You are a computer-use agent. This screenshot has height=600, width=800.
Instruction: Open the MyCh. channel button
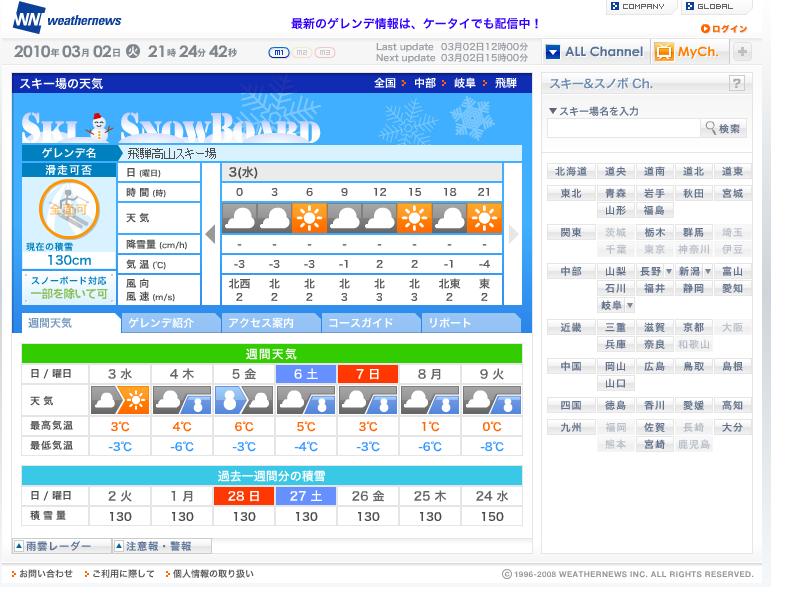tap(686, 52)
